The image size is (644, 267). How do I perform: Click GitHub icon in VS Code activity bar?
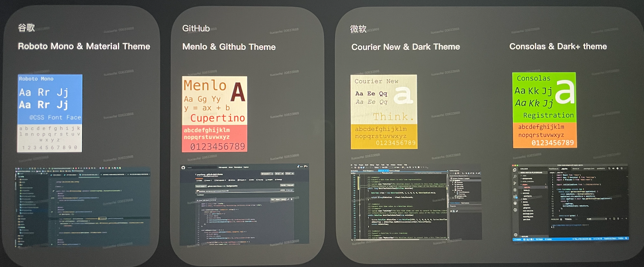click(x=515, y=203)
